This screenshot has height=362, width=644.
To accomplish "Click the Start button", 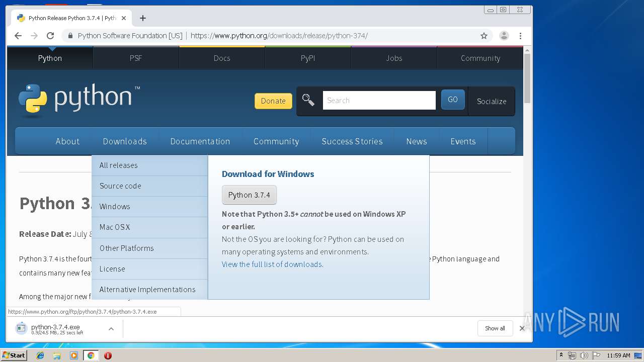I will [14, 355].
